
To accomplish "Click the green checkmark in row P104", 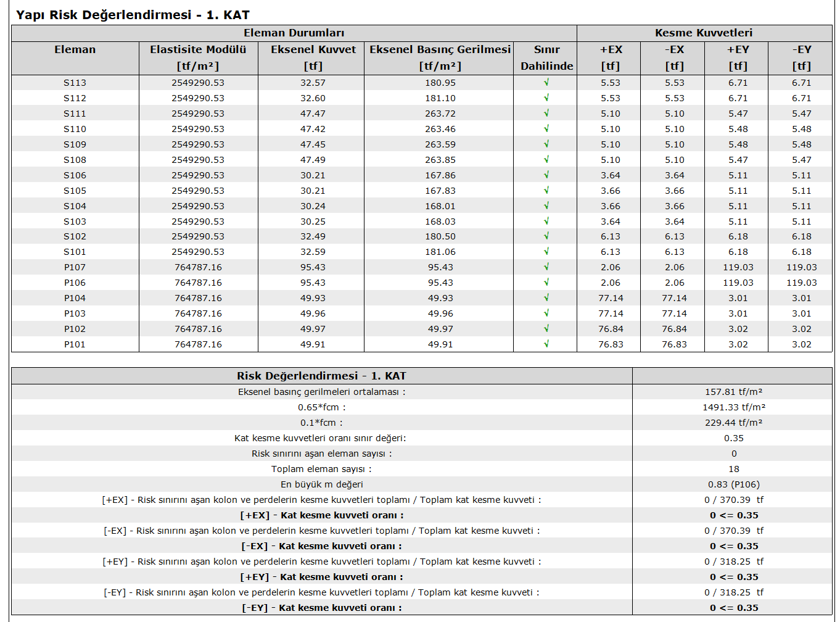I will point(546,298).
